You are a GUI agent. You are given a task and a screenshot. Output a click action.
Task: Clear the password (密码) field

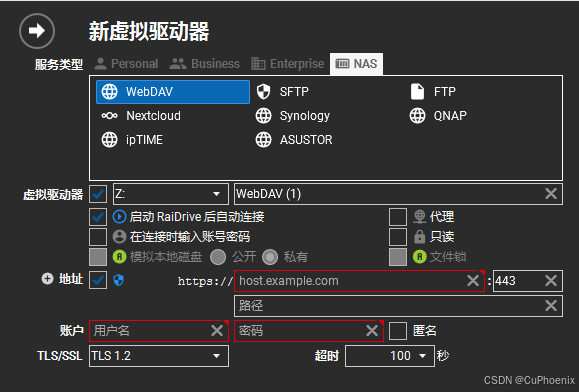[x=372, y=331]
